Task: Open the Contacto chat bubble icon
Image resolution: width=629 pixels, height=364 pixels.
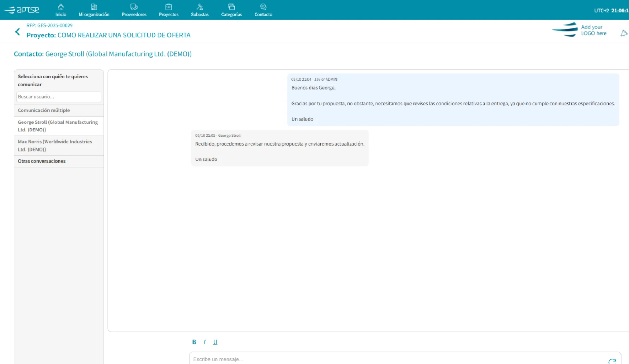Action: tap(263, 6)
